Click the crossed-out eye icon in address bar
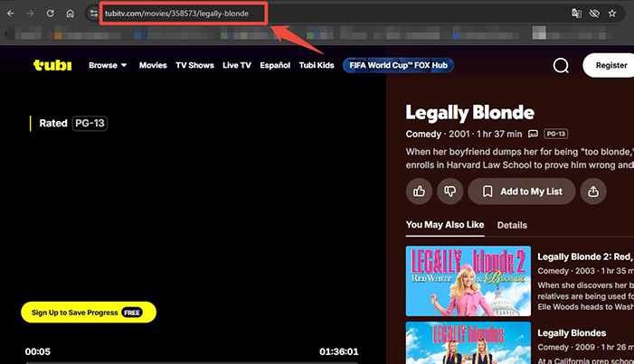This screenshot has width=634, height=364. click(594, 14)
